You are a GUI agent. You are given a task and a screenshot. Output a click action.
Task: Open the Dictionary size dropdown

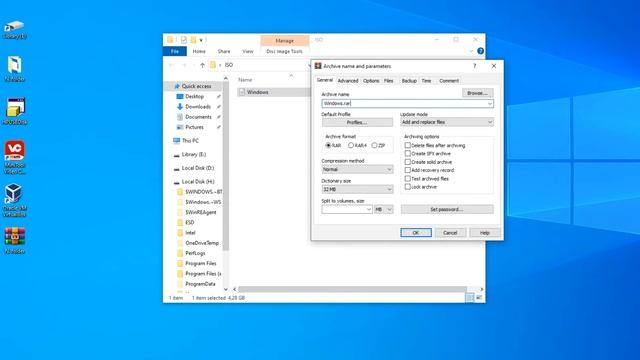[357, 189]
